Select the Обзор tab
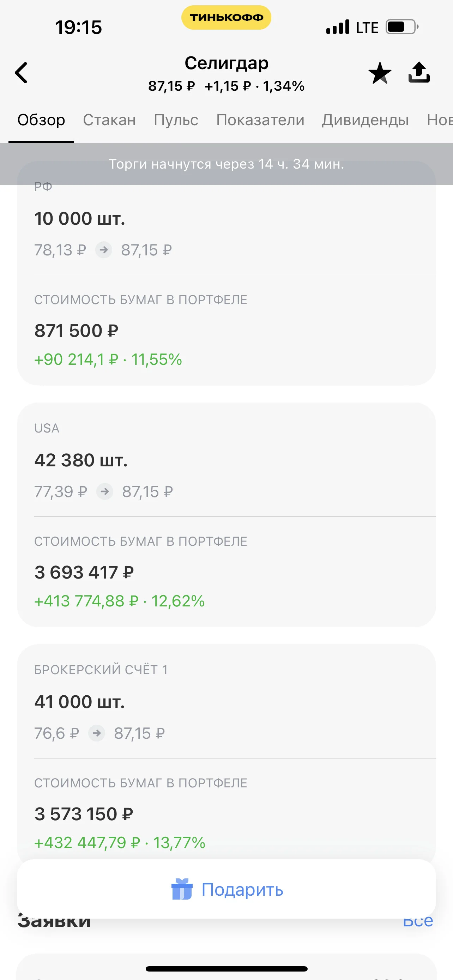This screenshot has width=453, height=980. click(x=41, y=120)
